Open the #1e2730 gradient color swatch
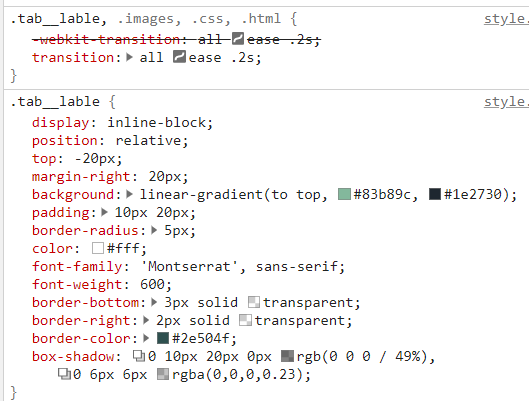The width and height of the screenshot is (529, 401). 435,194
